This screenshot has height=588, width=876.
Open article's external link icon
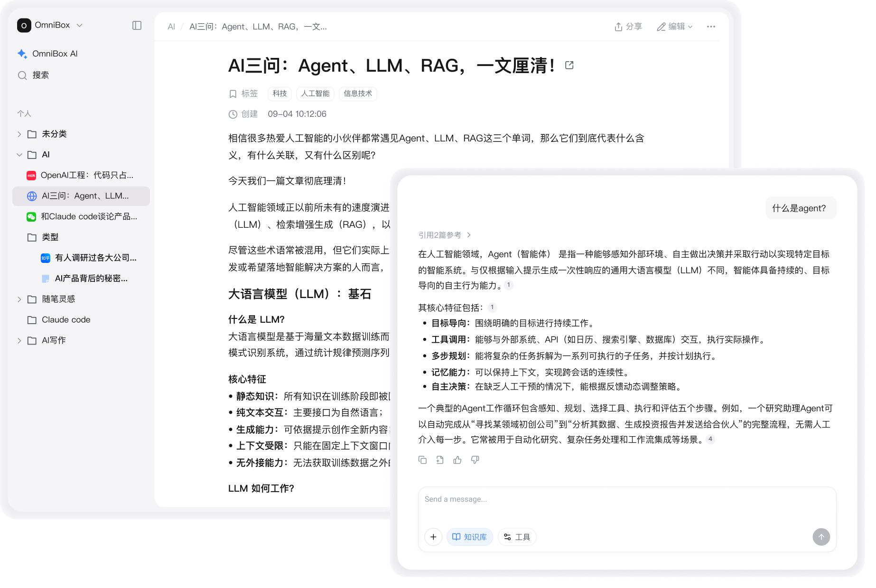click(569, 65)
